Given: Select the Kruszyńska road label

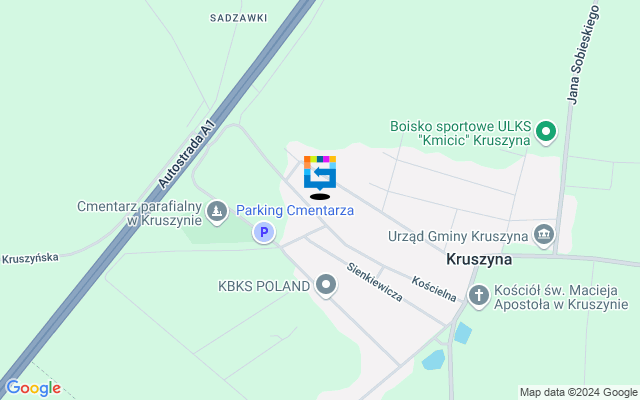Looking at the screenshot, I should [30, 259].
